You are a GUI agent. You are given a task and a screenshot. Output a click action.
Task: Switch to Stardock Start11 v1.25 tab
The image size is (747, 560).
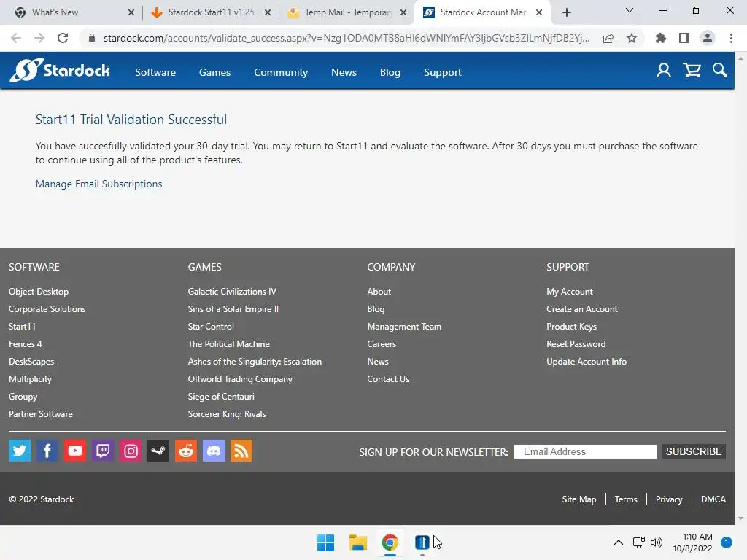pyautogui.click(x=211, y=12)
